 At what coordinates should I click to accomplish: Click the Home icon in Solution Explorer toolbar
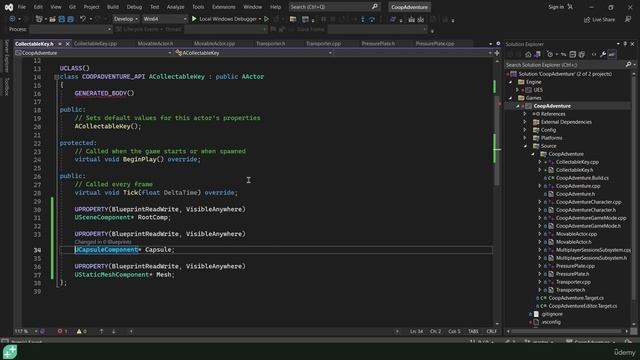pyautogui.click(x=528, y=54)
